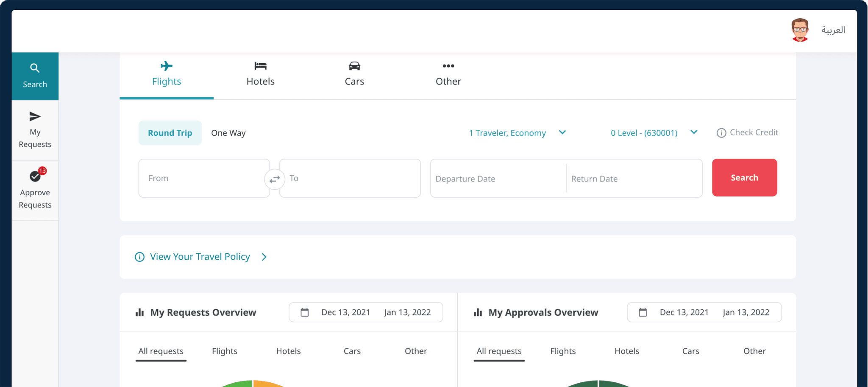This screenshot has width=868, height=387.
Task: Click the red Search button
Action: [745, 178]
